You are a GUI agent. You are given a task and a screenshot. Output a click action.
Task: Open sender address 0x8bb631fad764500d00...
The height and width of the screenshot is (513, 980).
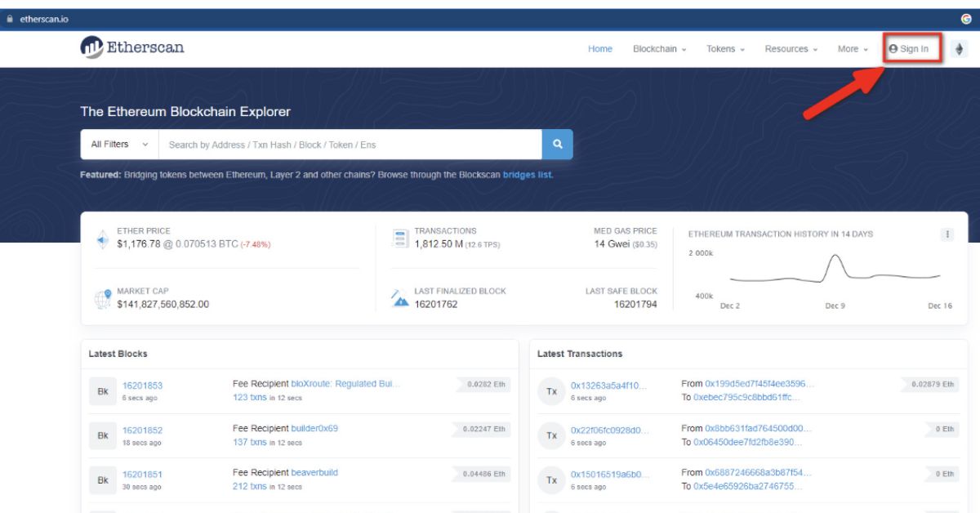pyautogui.click(x=759, y=428)
